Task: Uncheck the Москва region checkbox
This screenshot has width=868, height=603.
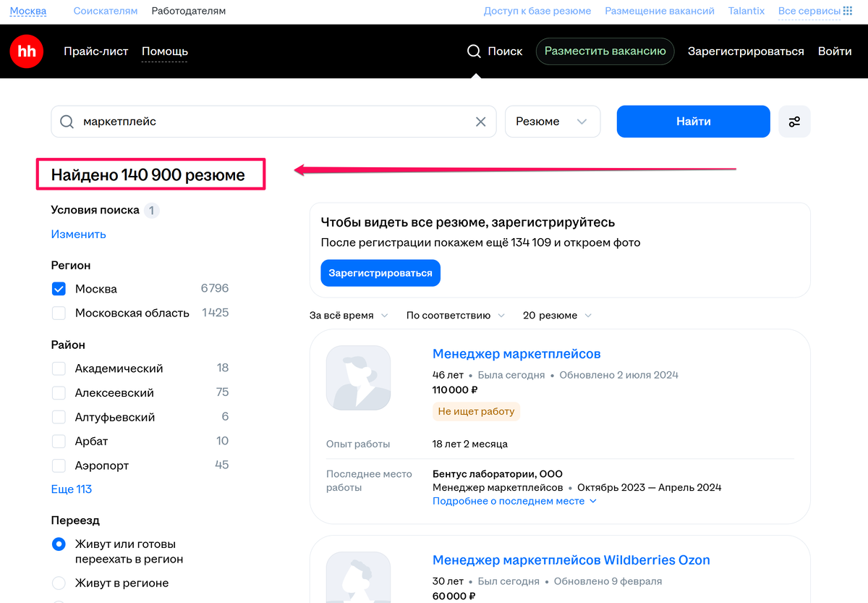Action: click(x=59, y=288)
